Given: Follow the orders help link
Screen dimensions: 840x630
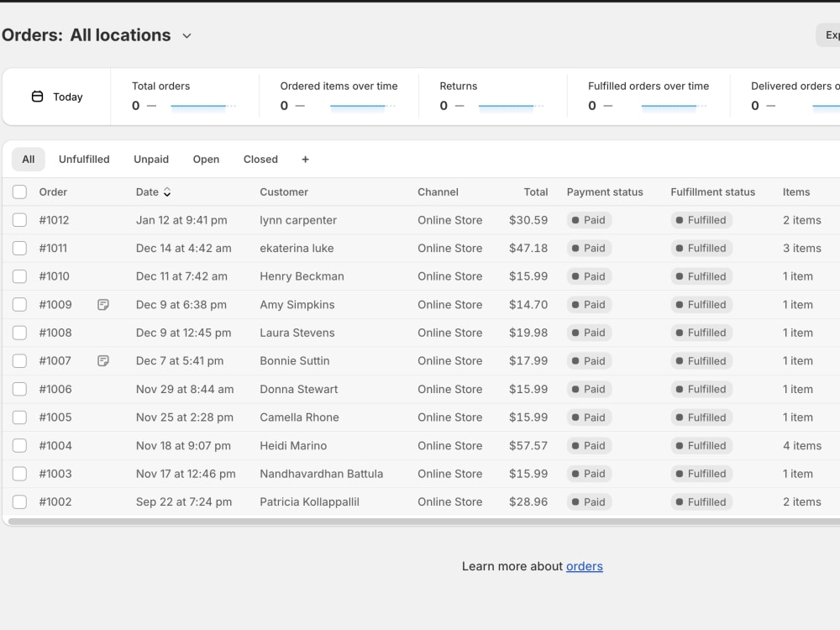Looking at the screenshot, I should [585, 566].
